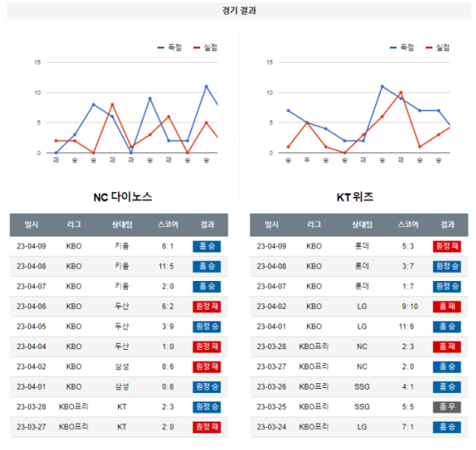Click score 6:2 in NC 다이노스 table
Screen dimensions: 476x450
(x=168, y=306)
